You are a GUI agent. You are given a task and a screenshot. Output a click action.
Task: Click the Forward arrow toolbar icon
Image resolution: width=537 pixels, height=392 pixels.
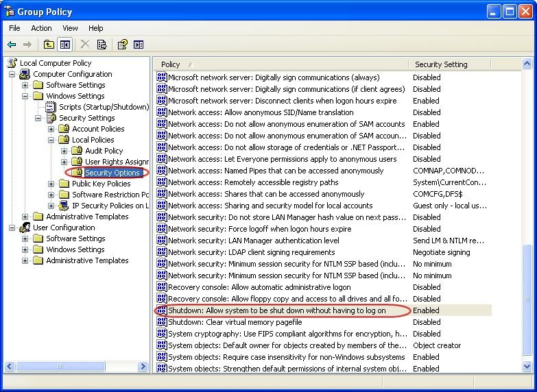point(27,45)
